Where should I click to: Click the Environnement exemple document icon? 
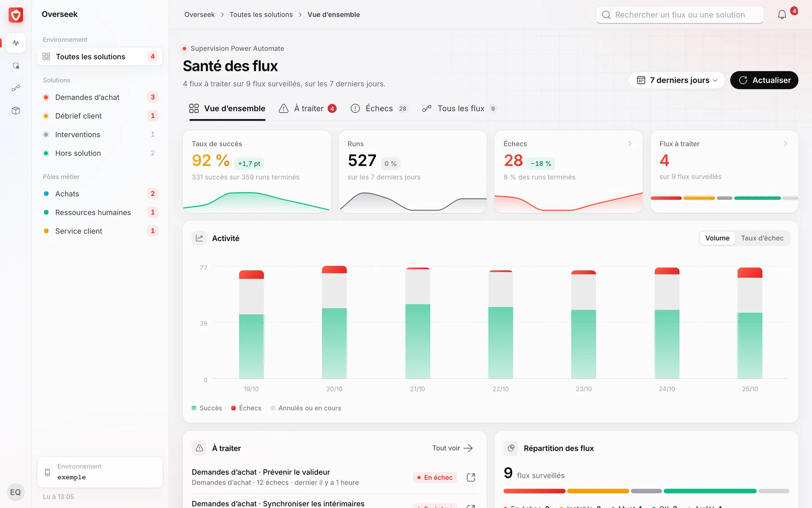click(x=47, y=472)
